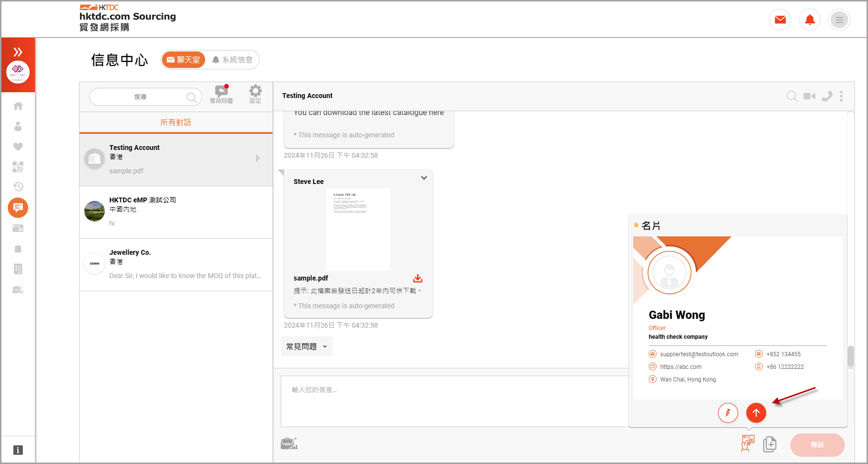Open the hamburger menu in header
The height and width of the screenshot is (464, 868).
(839, 20)
